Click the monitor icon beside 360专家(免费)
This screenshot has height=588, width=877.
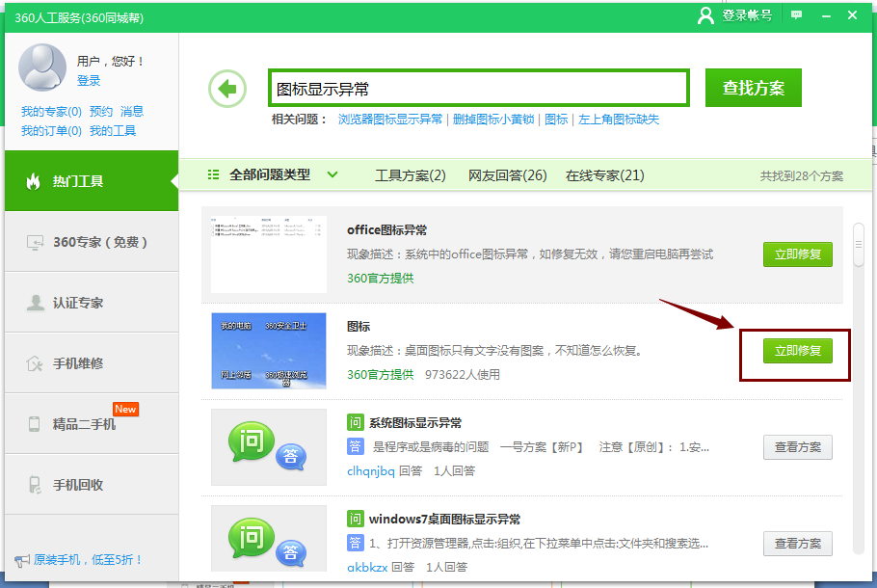click(x=35, y=242)
